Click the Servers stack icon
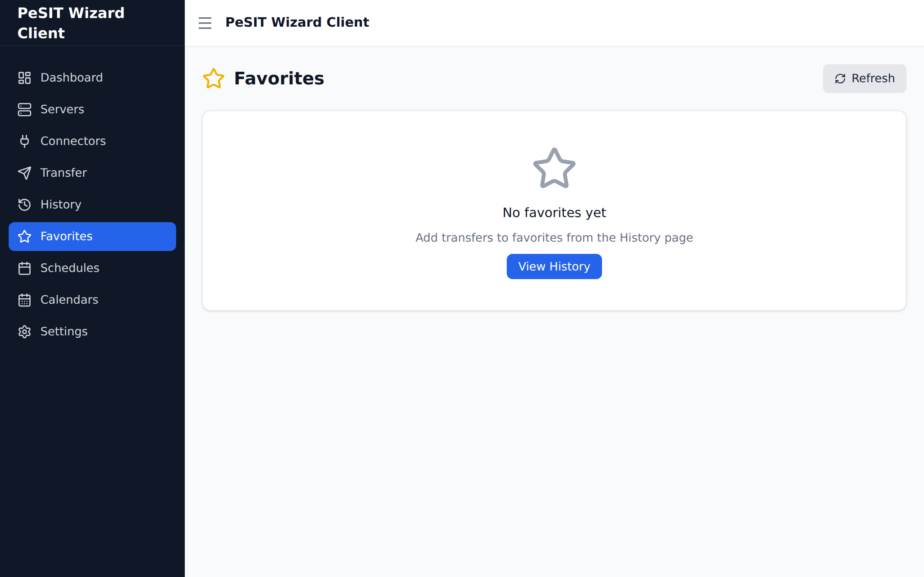This screenshot has width=924, height=577. [x=25, y=110]
